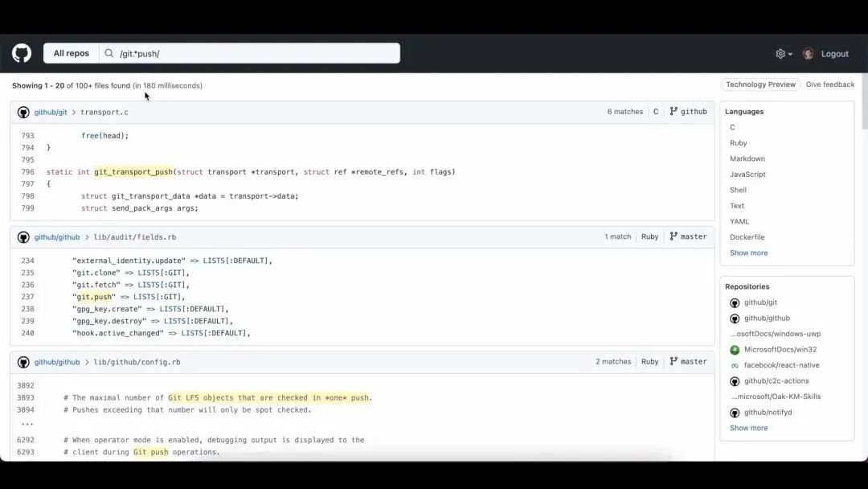868x489 pixels.
Task: Click highlighted Git push match on line 6293
Action: tap(150, 452)
